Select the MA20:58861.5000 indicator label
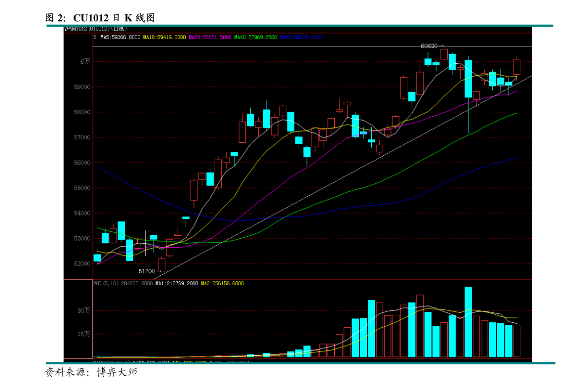 tap(210, 37)
